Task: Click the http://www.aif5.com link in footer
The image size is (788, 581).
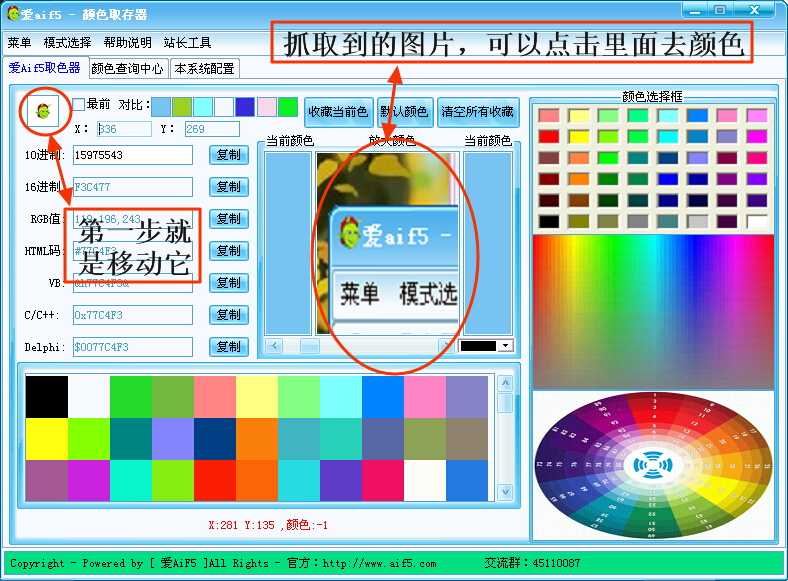Action: pyautogui.click(x=379, y=563)
